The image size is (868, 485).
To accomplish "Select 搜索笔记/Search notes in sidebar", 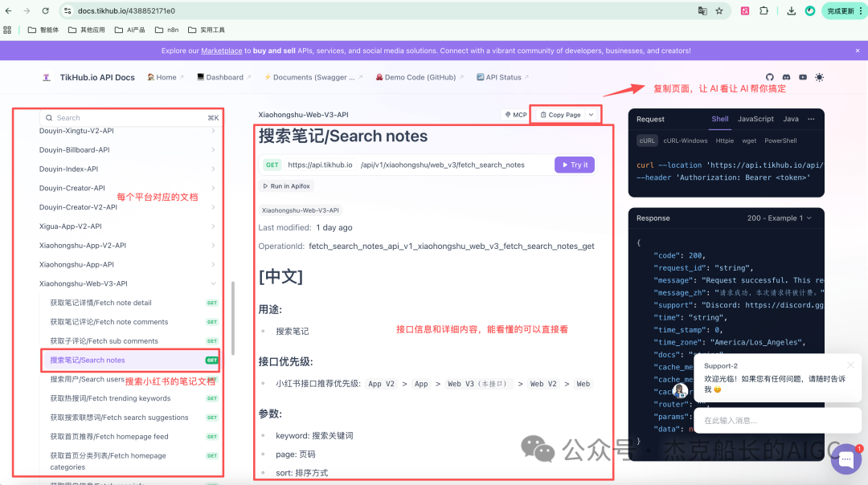I will (131, 360).
